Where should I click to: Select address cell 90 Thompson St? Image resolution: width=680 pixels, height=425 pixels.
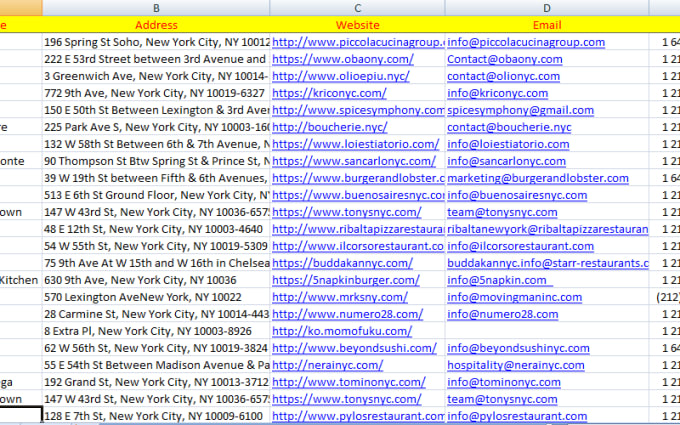point(156,161)
